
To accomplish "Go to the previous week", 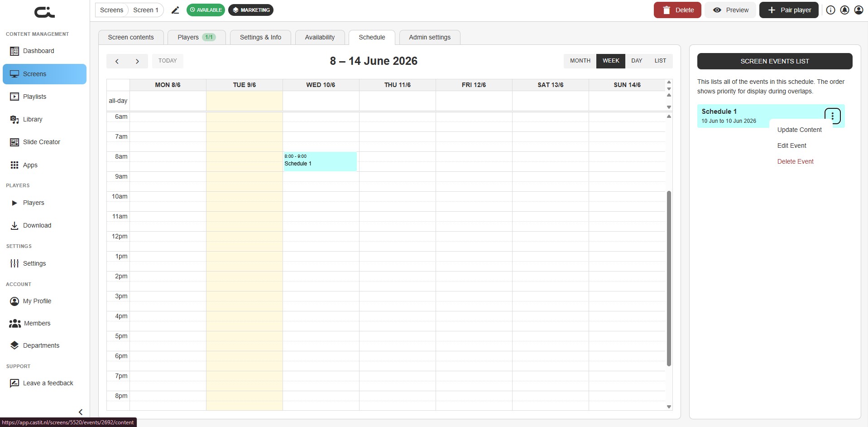I will (x=117, y=61).
